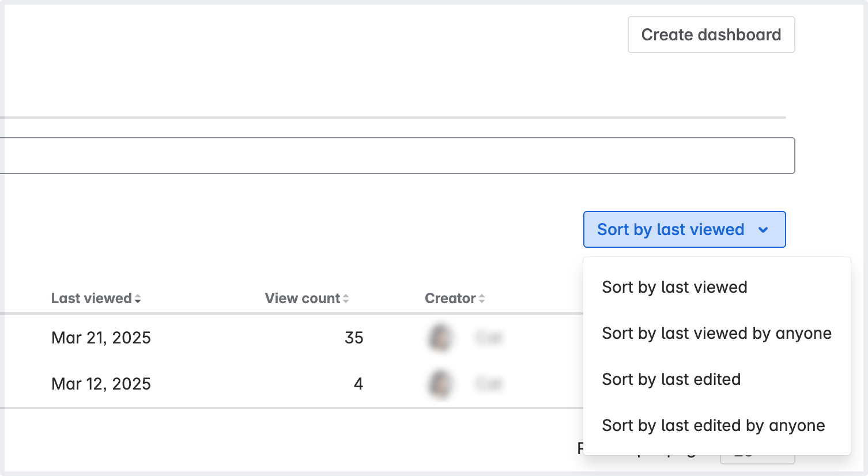Screen dimensions: 868x476
Task: Select 'Sort by last edited' from the menu
Action: [671, 379]
